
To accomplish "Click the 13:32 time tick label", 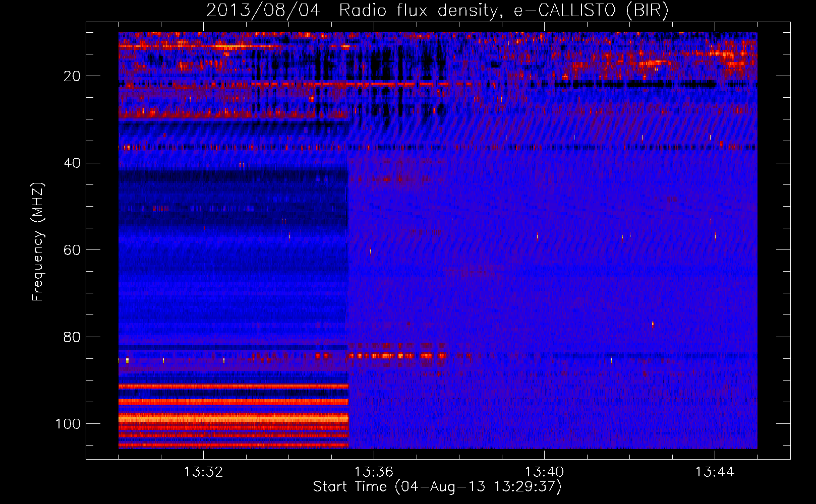I will tap(203, 472).
